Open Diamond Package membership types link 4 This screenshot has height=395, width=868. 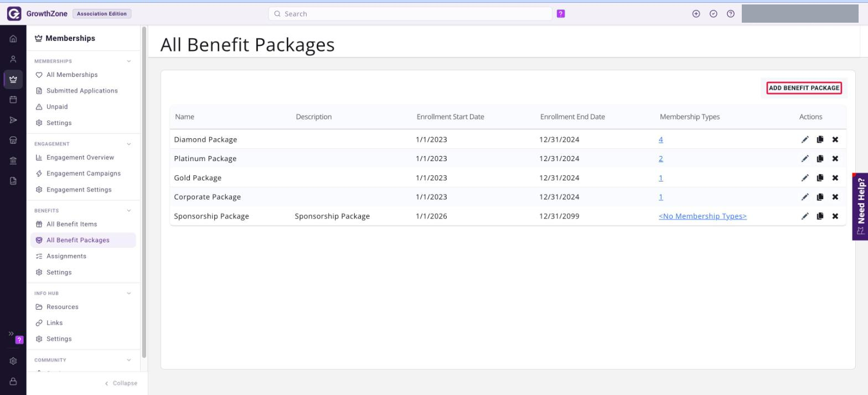pyautogui.click(x=661, y=139)
